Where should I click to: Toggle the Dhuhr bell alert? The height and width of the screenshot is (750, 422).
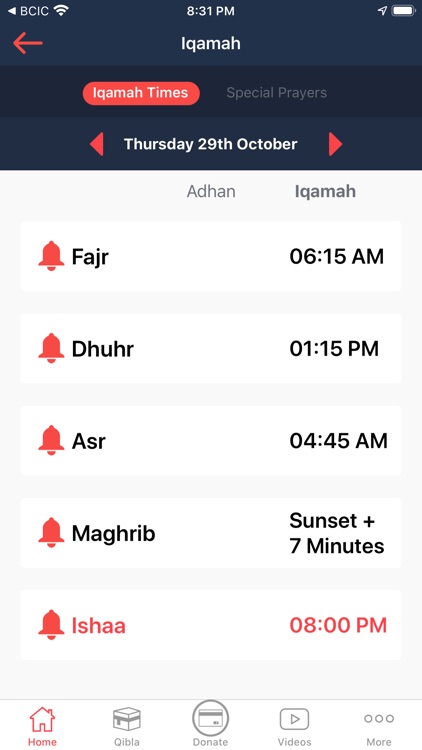pos(51,348)
